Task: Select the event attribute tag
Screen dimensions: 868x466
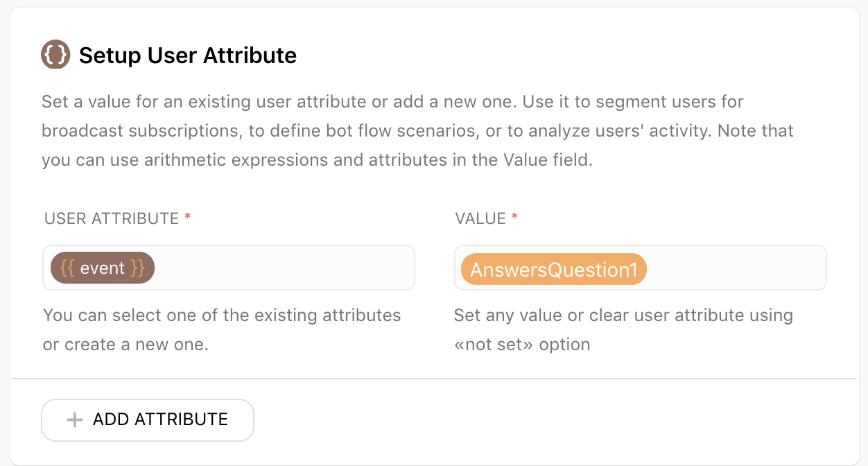Action: [103, 268]
